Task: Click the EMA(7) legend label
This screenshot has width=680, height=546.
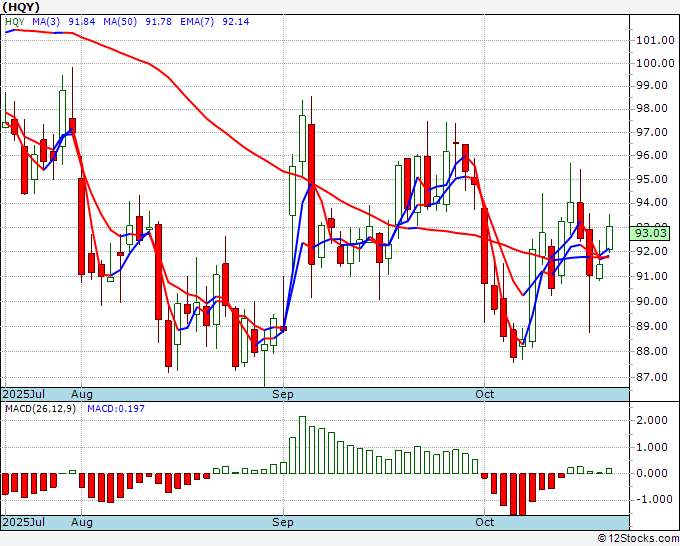Action: click(x=197, y=22)
